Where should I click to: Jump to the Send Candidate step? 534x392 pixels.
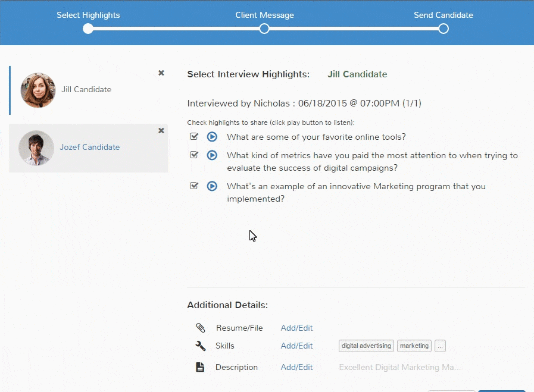(x=444, y=29)
